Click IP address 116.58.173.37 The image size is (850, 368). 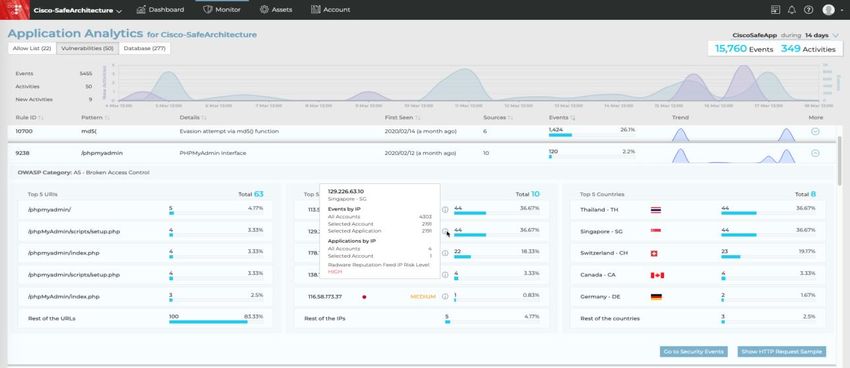[x=325, y=296]
